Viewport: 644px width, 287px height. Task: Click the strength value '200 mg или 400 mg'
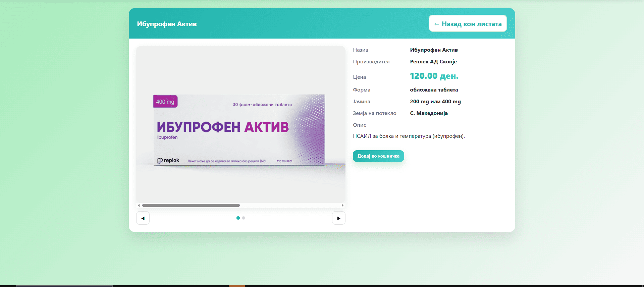pyautogui.click(x=435, y=102)
